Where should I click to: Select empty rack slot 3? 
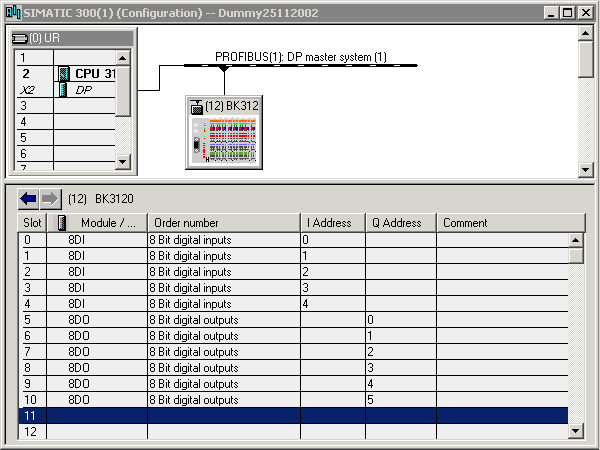(65, 106)
